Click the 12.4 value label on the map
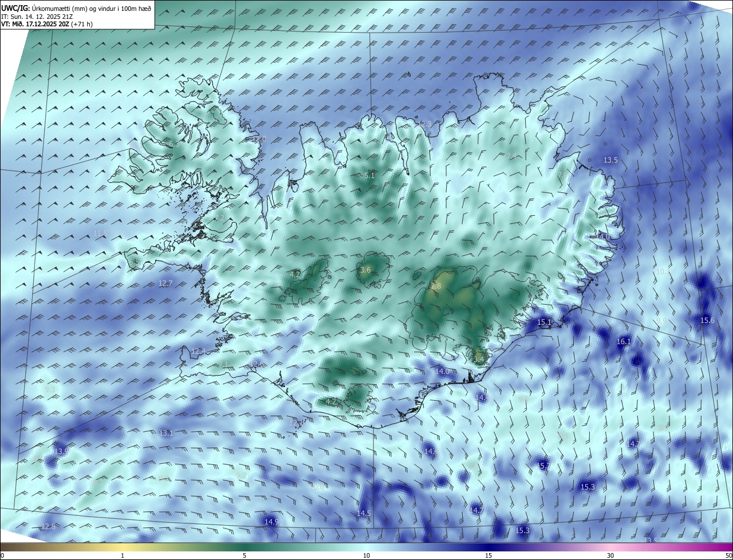733x560 pixels. click(198, 351)
